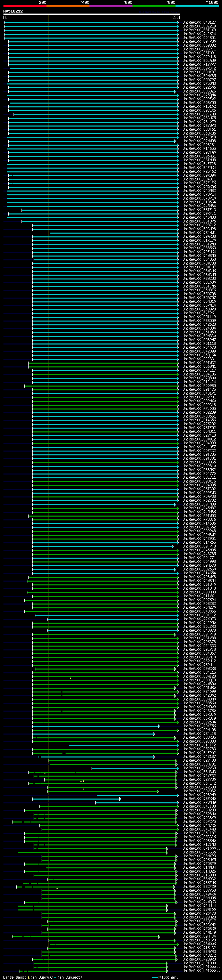Select UniRef100_P51119 label

coord(199,316)
